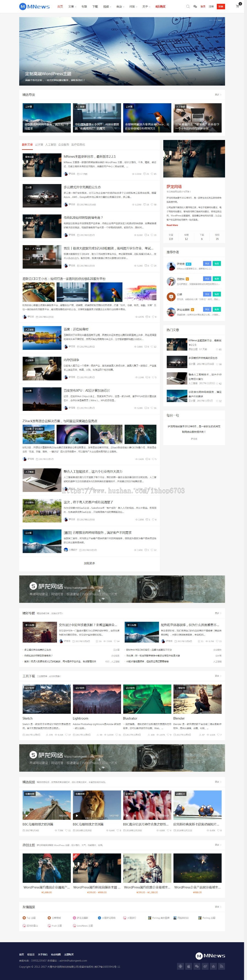Image resolution: width=247 pixels, height=980 pixels.
Task: Open the shopping cart icon
Action: pos(237,6)
